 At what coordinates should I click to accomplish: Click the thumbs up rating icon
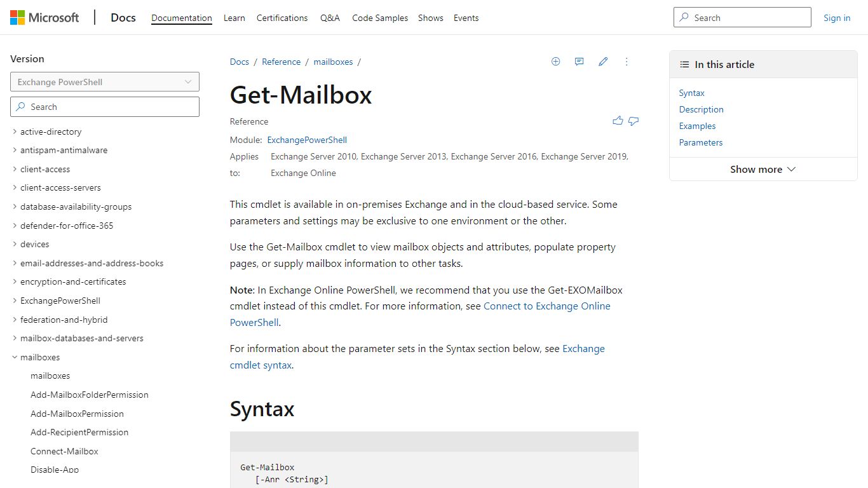618,121
